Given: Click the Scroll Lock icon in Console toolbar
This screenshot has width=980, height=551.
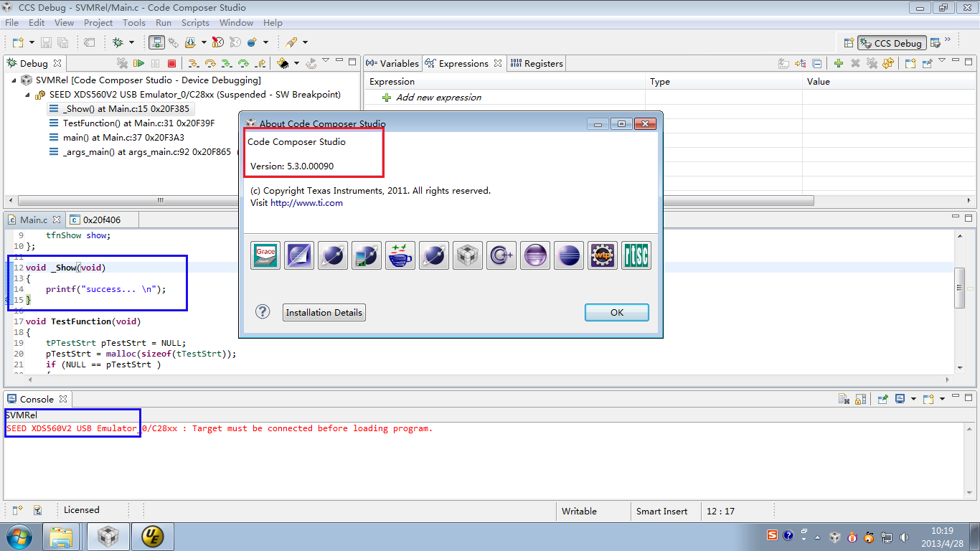Looking at the screenshot, I should (x=861, y=399).
